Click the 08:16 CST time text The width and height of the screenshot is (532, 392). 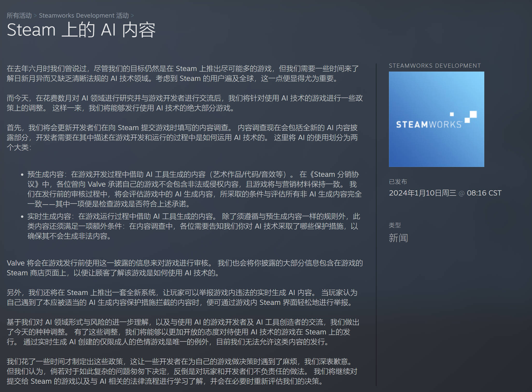pos(484,193)
